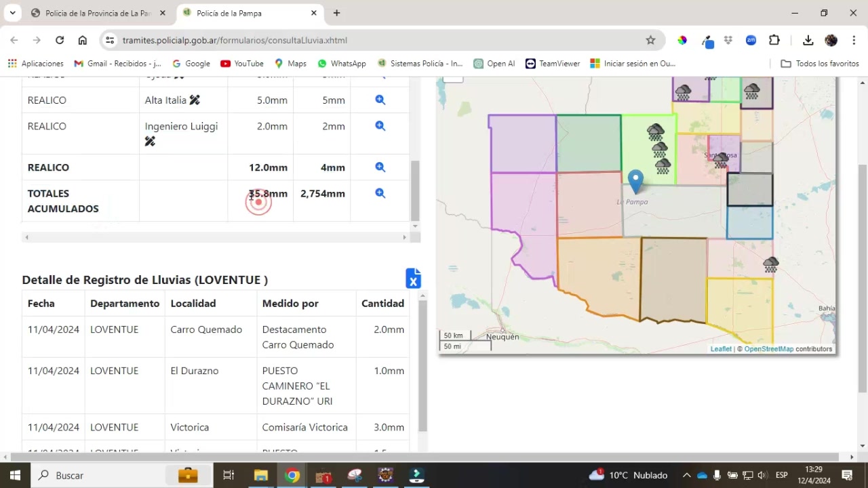Select the purple northwest department on map
Viewport: 868px width, 488px height.
pyautogui.click(x=522, y=144)
